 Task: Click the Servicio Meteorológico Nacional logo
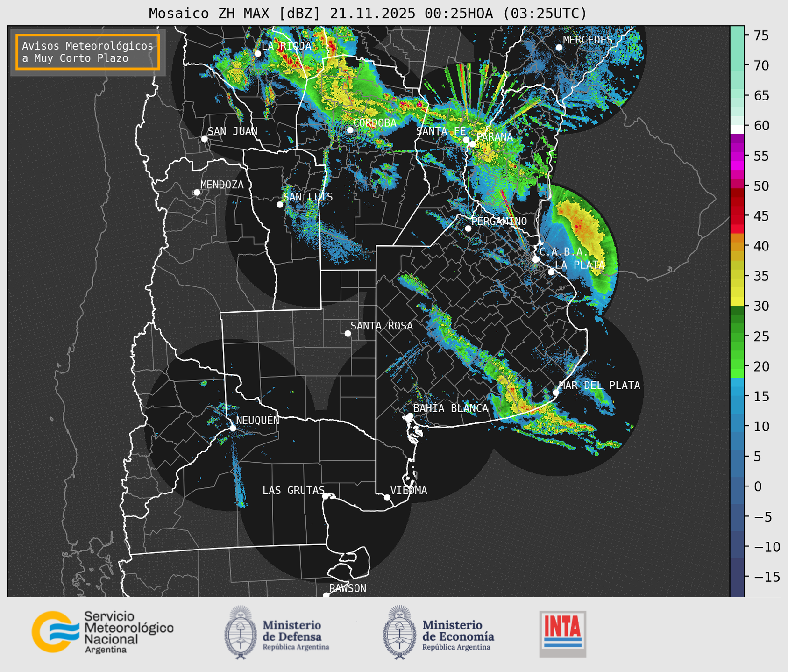click(x=103, y=632)
